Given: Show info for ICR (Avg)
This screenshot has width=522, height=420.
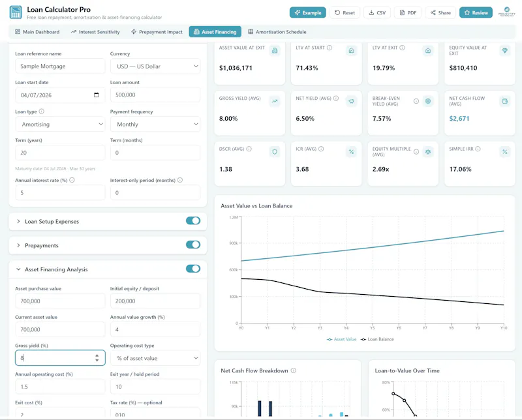Looking at the screenshot, I should click(x=321, y=149).
